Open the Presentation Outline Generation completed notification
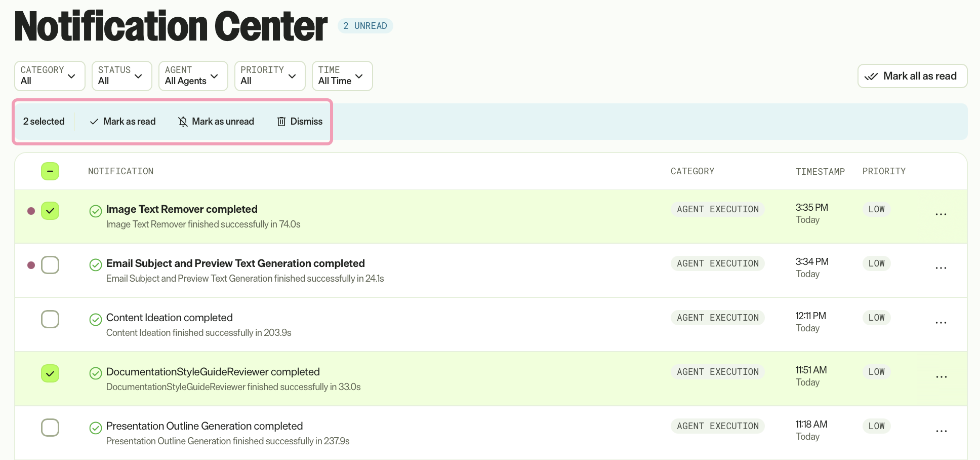 [205, 426]
